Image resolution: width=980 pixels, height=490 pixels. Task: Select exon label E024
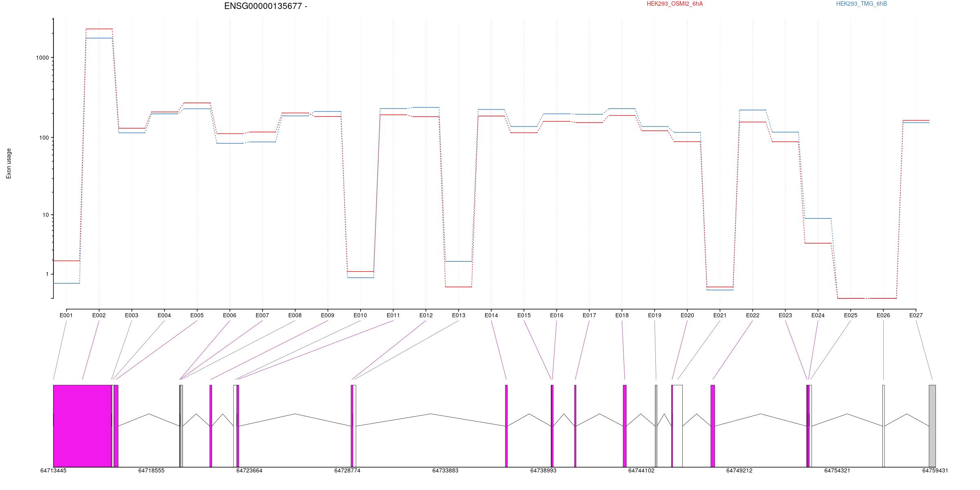click(x=818, y=315)
